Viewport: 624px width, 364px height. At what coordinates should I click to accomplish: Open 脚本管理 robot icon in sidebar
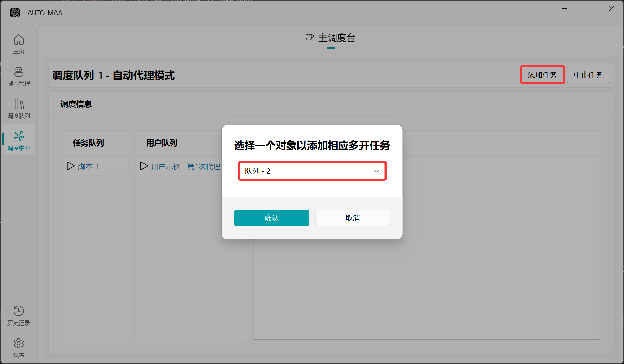point(19,72)
